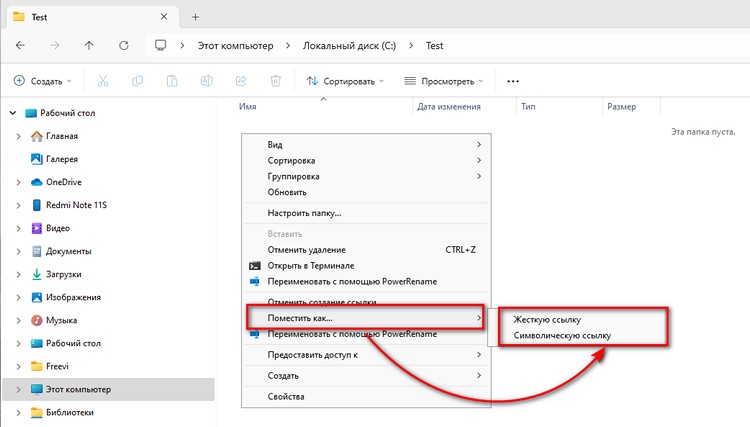This screenshot has height=427, width=750.
Task: Click the Cut scissors icon
Action: (x=103, y=81)
